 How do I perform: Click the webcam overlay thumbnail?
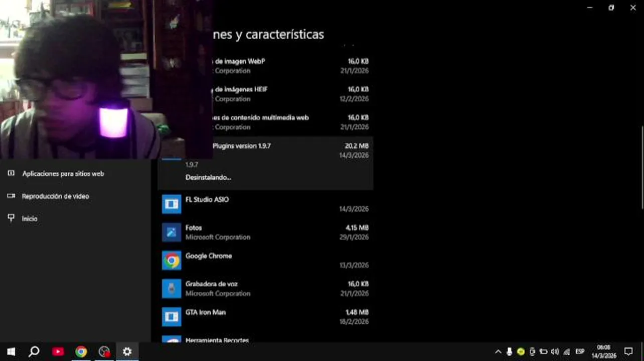107,79
